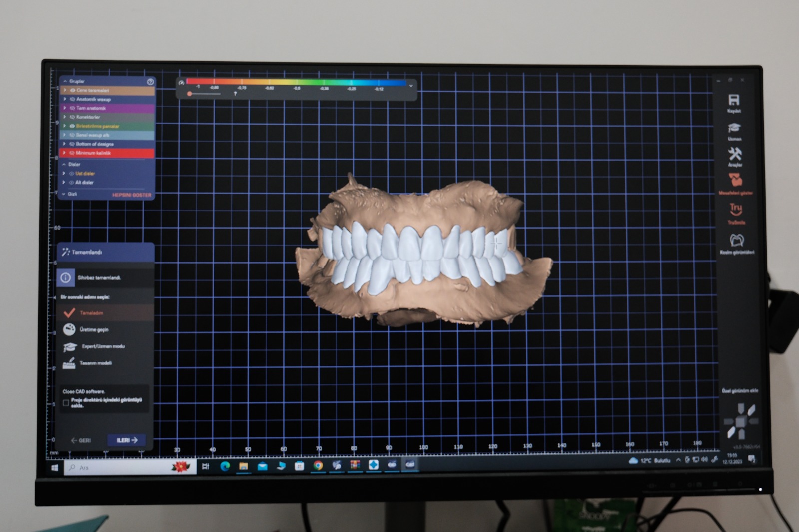Click the Kaydet save icon

(733, 100)
